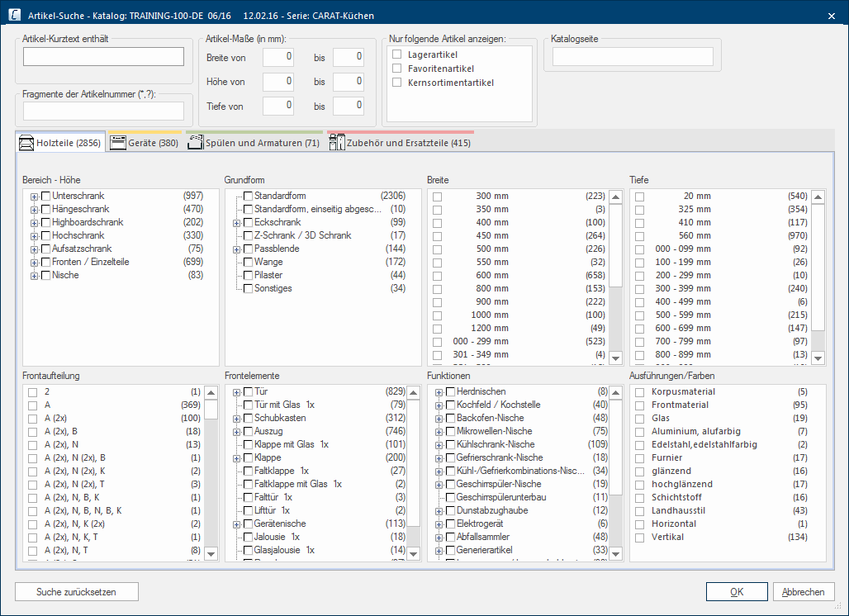849x616 pixels.
Task: Expand the Herdnischen tree node
Action: pyautogui.click(x=439, y=392)
